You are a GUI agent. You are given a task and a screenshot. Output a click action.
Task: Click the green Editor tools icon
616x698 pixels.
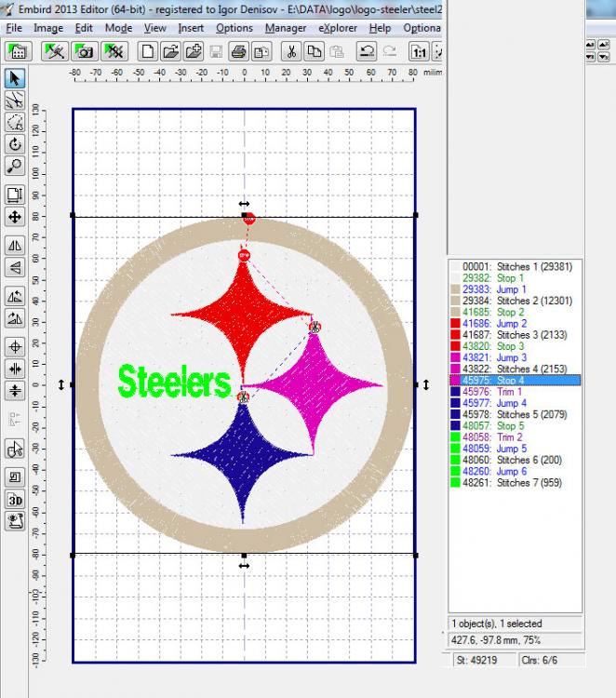pyautogui.click(x=54, y=51)
